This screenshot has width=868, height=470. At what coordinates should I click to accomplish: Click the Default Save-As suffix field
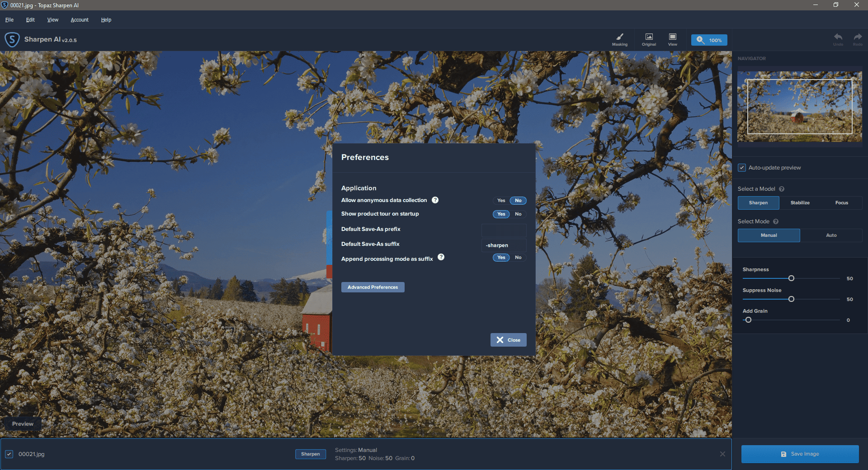coord(504,245)
